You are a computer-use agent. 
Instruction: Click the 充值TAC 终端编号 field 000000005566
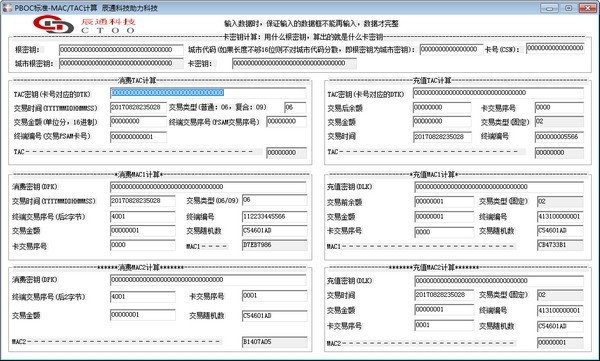(559, 137)
